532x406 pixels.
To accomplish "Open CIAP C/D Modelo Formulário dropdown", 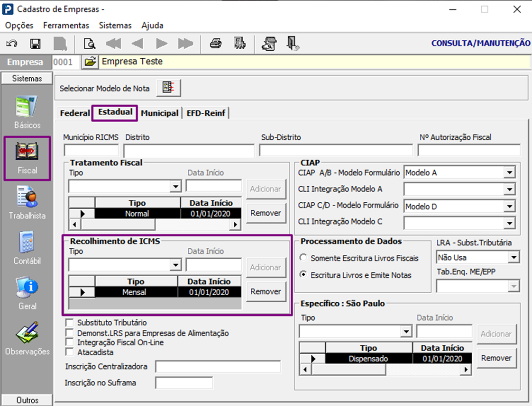I will coord(509,206).
